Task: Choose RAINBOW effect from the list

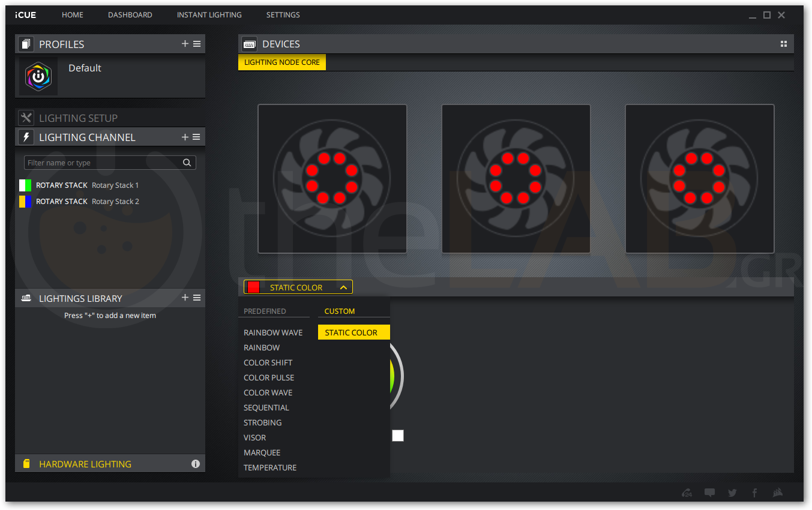Action: click(262, 347)
